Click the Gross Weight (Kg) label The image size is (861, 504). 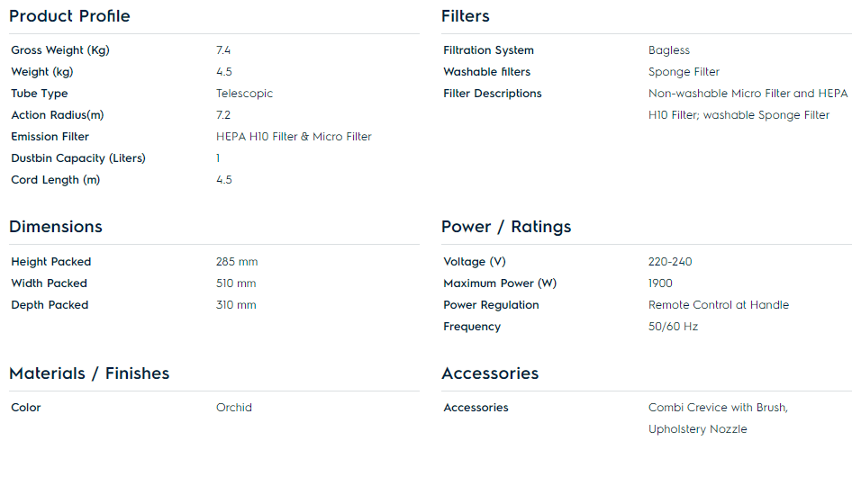[x=60, y=50]
